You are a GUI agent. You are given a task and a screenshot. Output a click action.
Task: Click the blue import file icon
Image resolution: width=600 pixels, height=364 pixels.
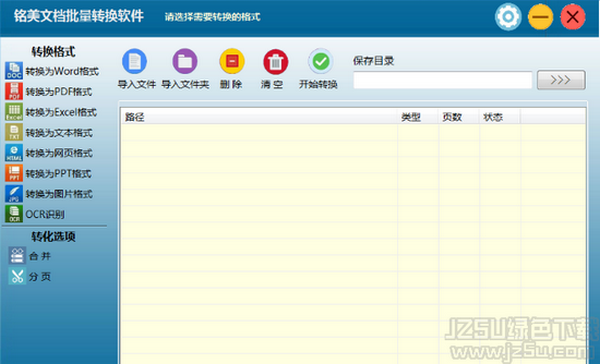(134, 61)
